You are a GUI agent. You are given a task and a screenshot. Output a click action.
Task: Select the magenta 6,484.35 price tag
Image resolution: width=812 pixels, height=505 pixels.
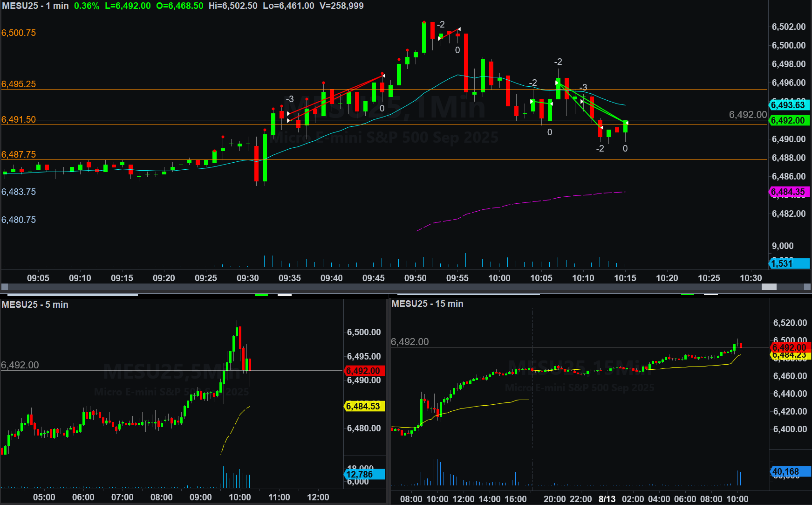pos(788,192)
